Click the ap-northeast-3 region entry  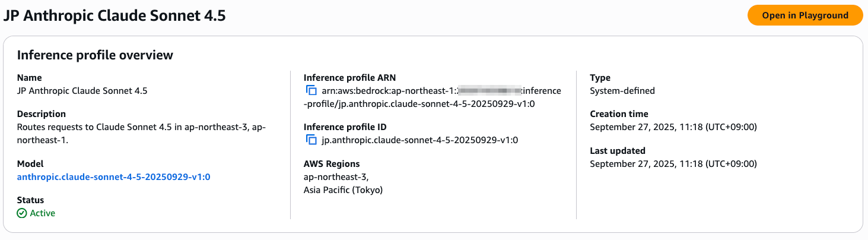(336, 177)
